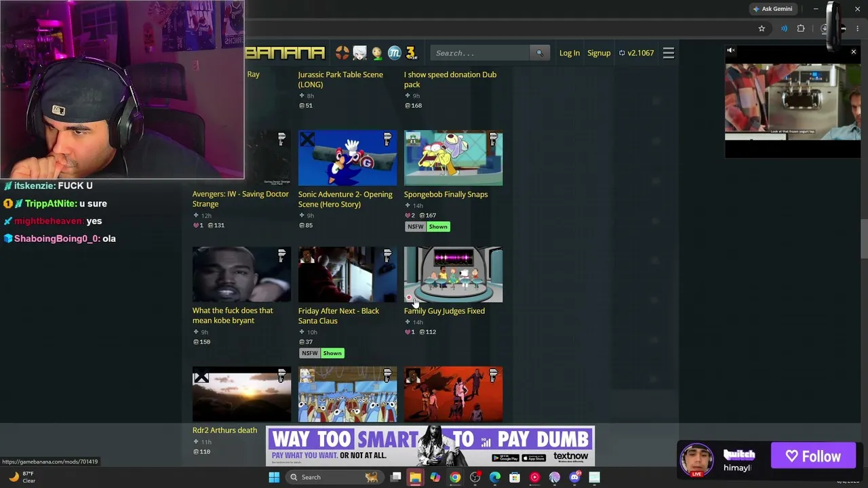Open Task View from the taskbar
The image size is (868, 488).
396,477
